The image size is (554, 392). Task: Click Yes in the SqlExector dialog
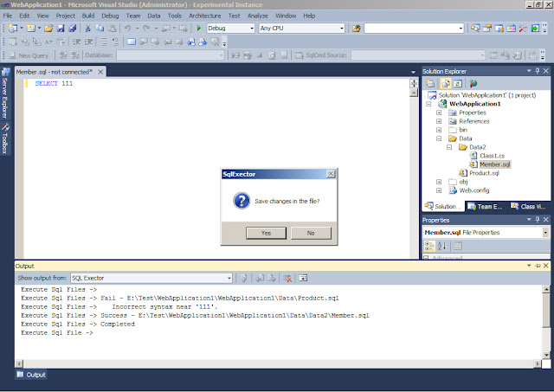[x=266, y=233]
